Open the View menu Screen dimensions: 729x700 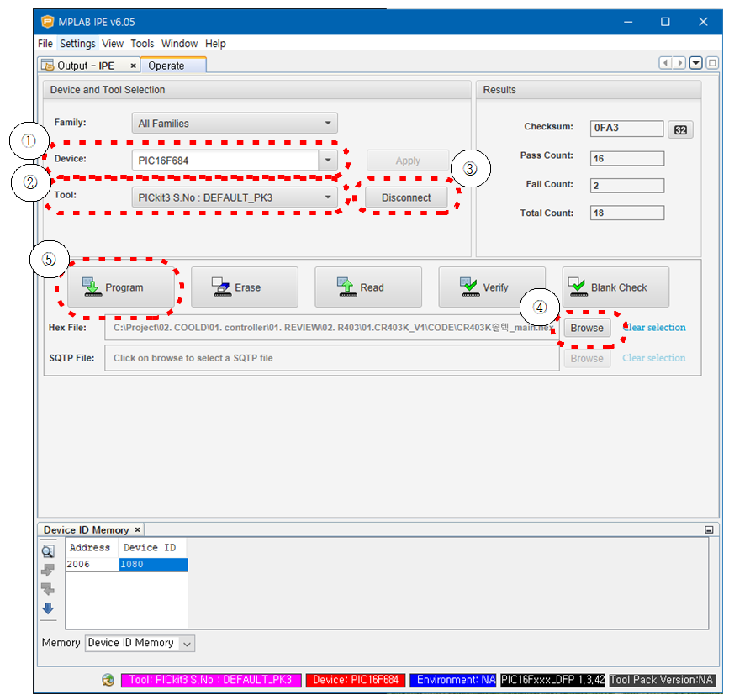pyautogui.click(x=113, y=44)
